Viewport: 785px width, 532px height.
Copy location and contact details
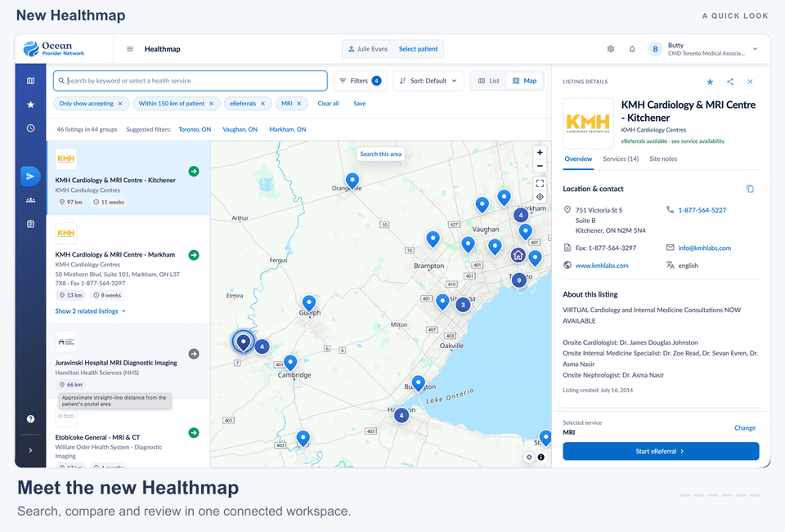[x=750, y=189]
